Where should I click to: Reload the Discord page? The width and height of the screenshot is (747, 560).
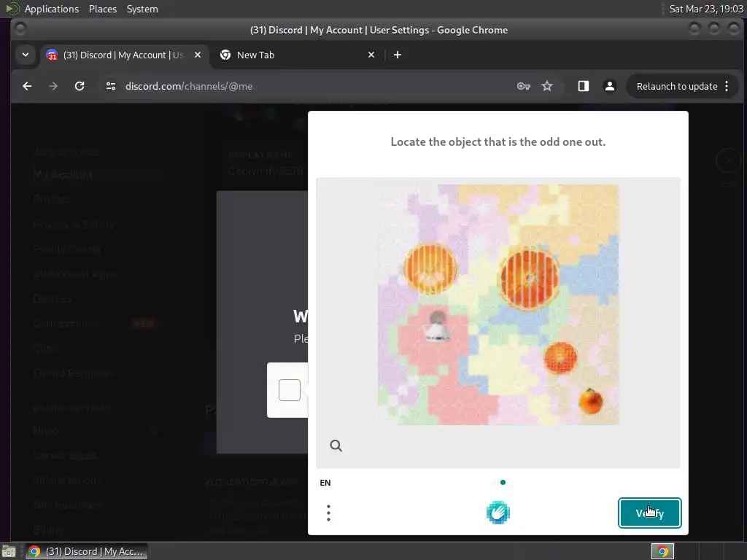coord(80,86)
